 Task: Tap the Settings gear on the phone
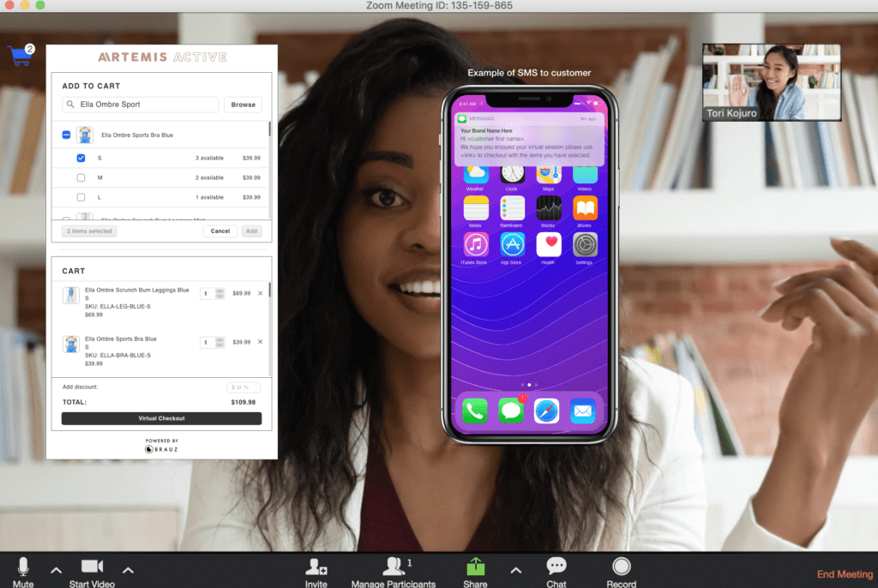point(585,245)
